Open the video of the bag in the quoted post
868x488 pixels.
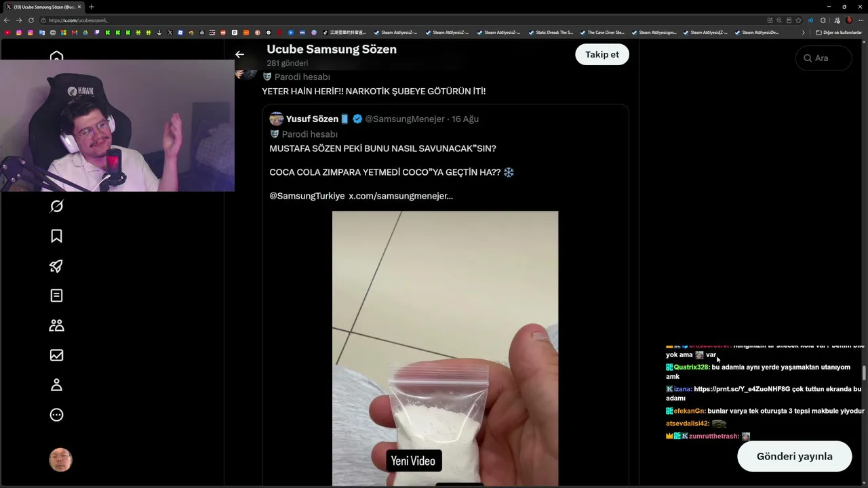(445, 348)
